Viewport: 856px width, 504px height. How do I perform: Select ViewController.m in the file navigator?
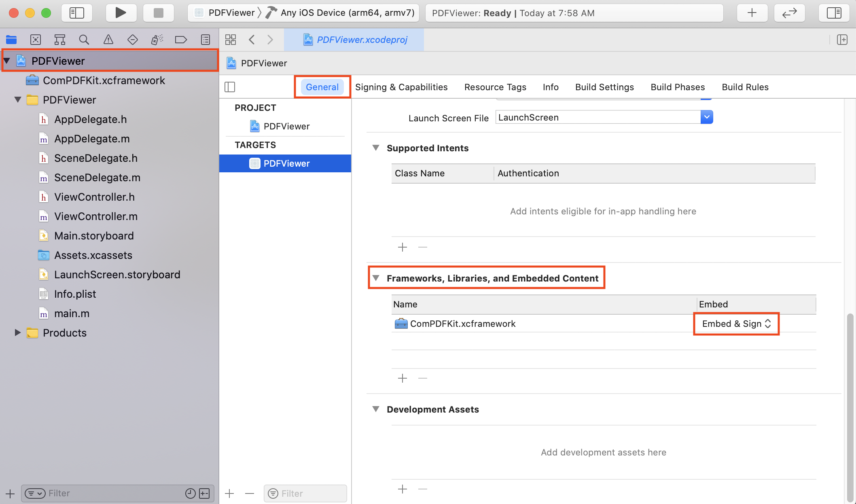click(95, 216)
